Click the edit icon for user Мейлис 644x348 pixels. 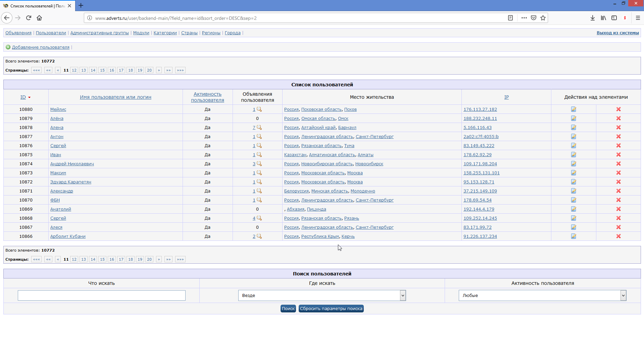tap(574, 109)
